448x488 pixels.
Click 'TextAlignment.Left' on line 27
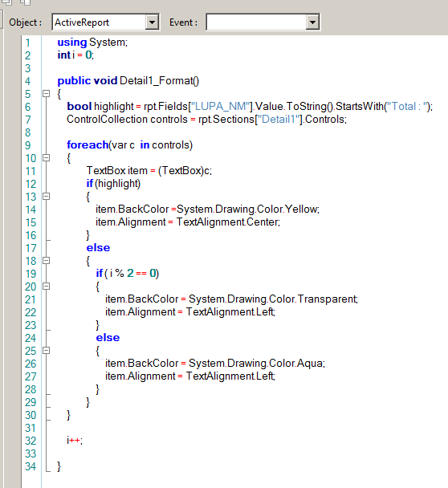(230, 376)
